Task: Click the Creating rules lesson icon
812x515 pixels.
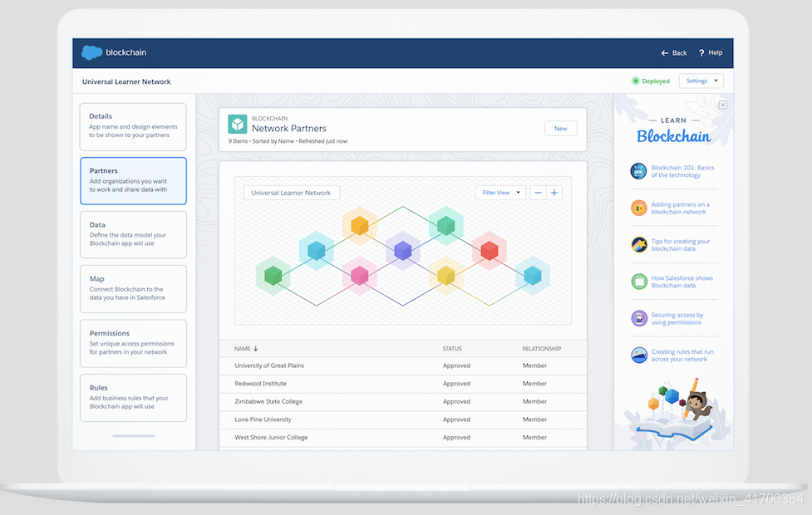Action: click(638, 355)
